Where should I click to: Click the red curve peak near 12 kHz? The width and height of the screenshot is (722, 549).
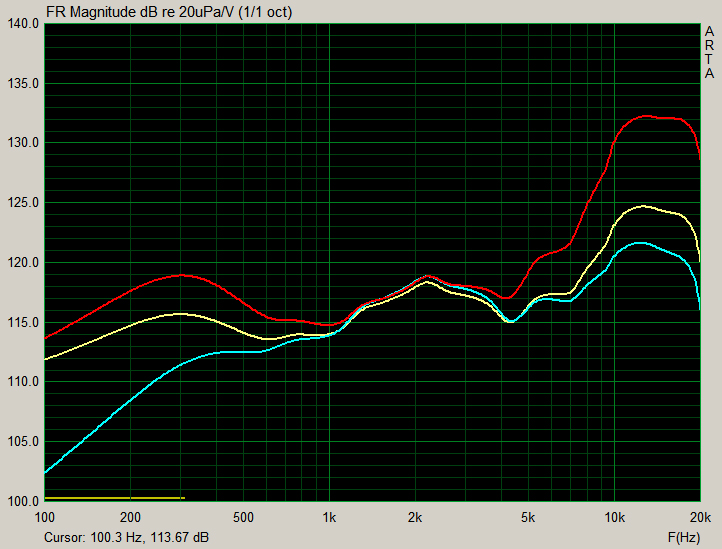click(x=646, y=116)
